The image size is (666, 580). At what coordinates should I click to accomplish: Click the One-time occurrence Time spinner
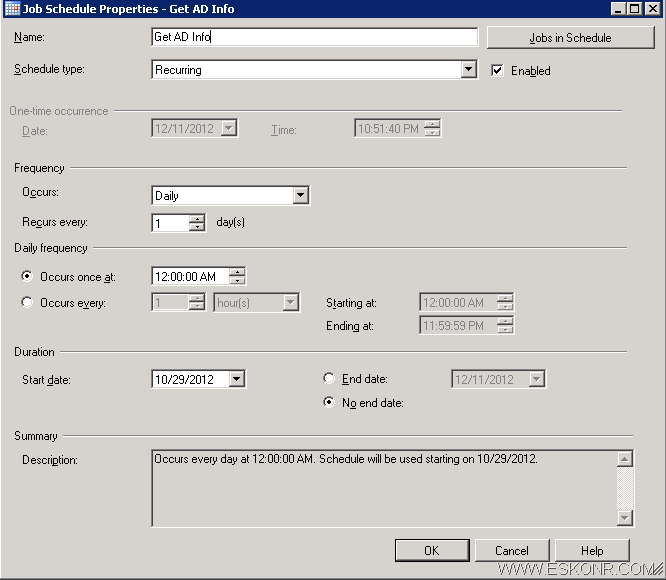tap(432, 128)
